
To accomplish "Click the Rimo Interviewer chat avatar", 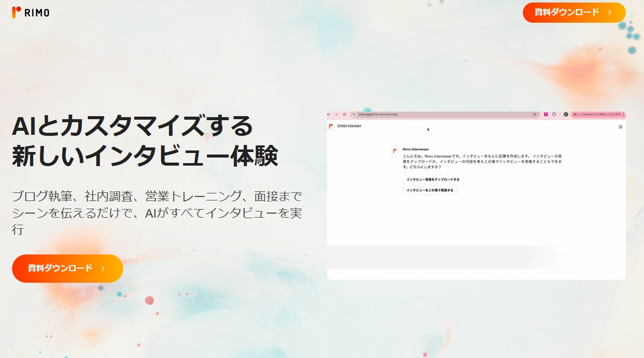I will [395, 150].
